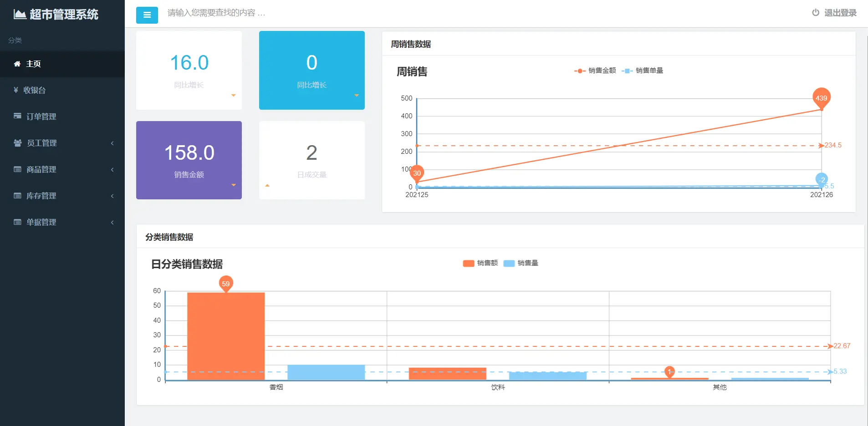The image size is (868, 426).
Task: Click the 234.5 average line label
Action: [x=833, y=145]
